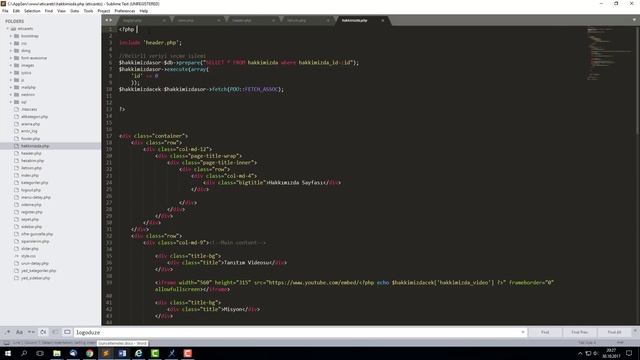Image resolution: width=640 pixels, height=360 pixels.
Task: Open register.php in sidebar
Action: tap(31, 212)
